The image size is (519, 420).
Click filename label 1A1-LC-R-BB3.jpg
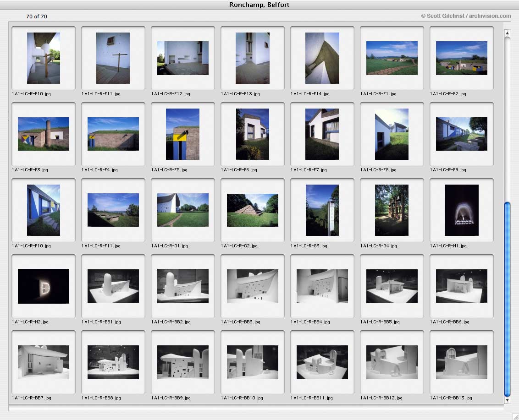click(241, 322)
